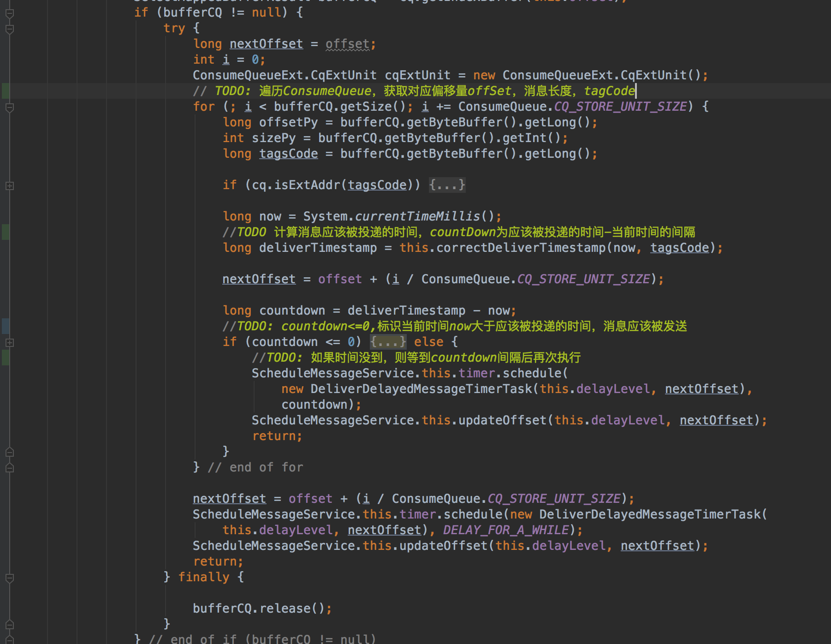Unfold the {...} placeholder after "countdown <= 0"

click(388, 342)
